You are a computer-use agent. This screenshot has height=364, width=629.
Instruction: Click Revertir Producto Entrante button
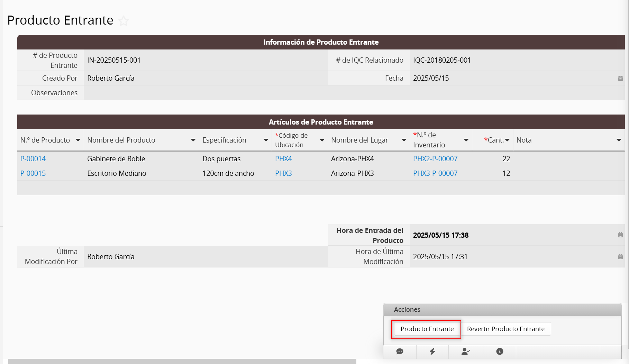pos(505,329)
